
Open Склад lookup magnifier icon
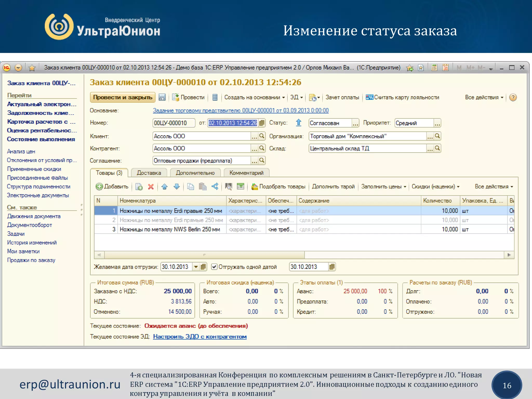point(437,148)
